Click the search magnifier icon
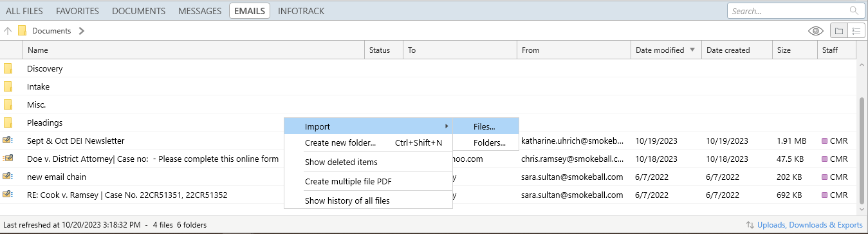The height and width of the screenshot is (234, 868). [854, 11]
